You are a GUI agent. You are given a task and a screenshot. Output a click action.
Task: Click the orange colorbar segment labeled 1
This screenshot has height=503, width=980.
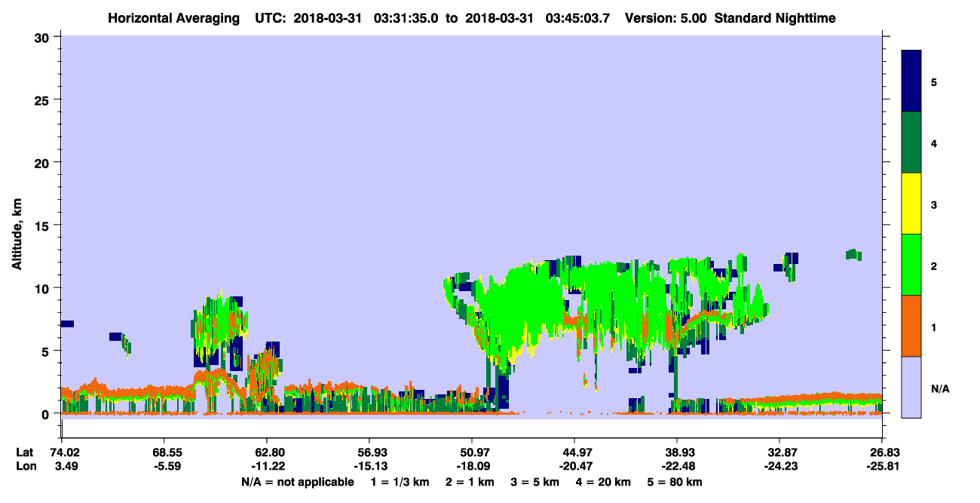[x=911, y=326]
